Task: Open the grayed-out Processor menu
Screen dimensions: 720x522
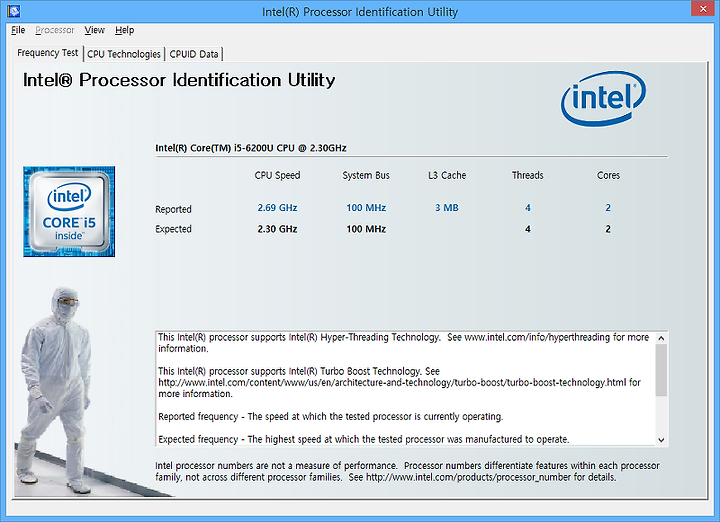Action: [55, 30]
